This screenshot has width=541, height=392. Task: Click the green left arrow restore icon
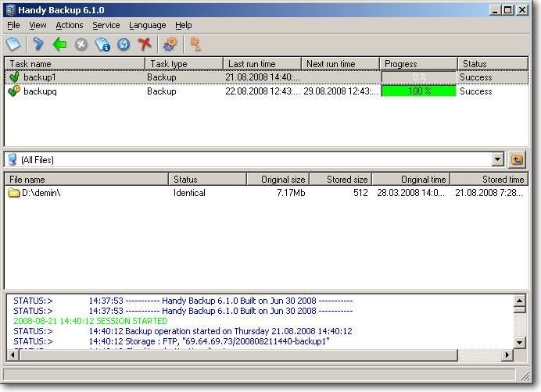tap(59, 45)
